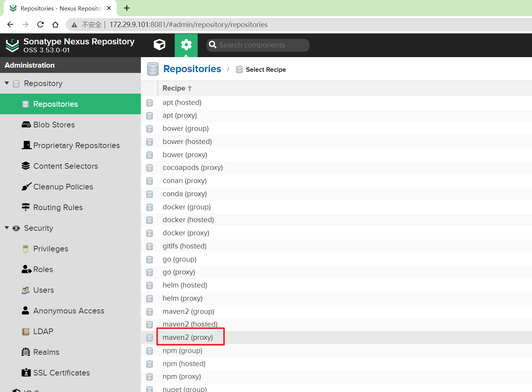The width and height of the screenshot is (532, 392).
Task: Sort by the Recipe column header
Action: 177,88
